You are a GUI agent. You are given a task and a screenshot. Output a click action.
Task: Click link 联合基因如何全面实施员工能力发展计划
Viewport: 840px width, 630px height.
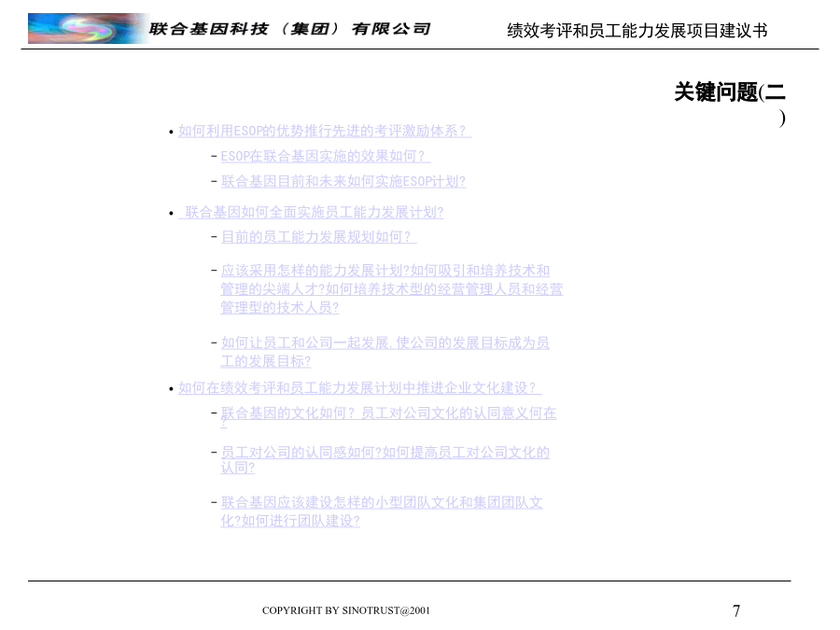click(311, 212)
